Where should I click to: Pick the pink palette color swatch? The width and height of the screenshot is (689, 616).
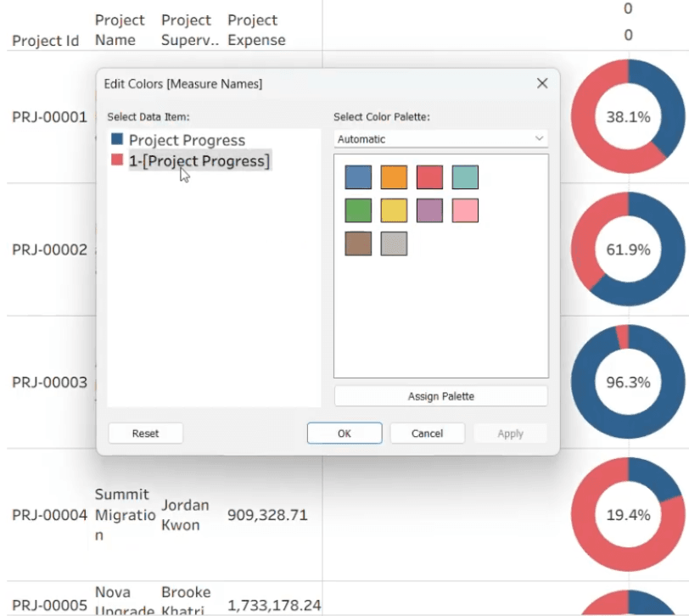click(465, 210)
